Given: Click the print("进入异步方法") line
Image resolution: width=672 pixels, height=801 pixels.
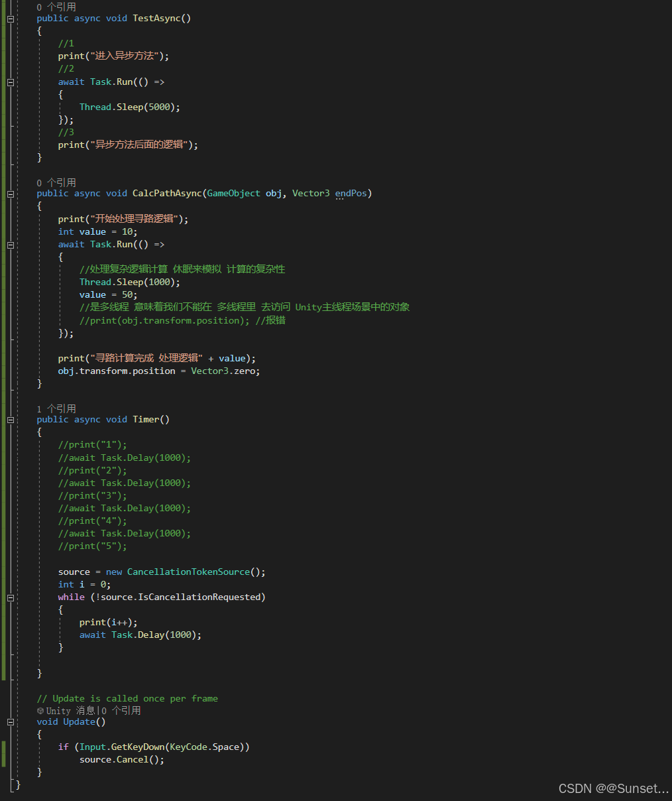Looking at the screenshot, I should 113,56.
